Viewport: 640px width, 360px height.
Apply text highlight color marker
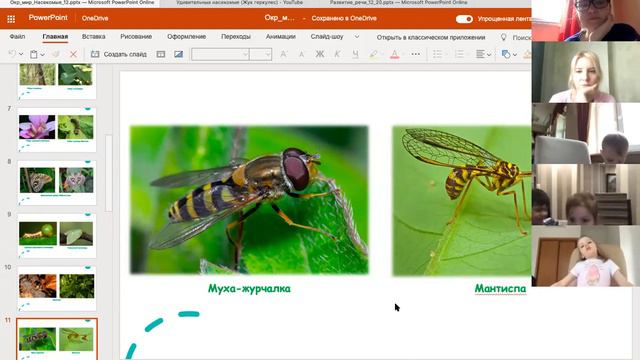pos(373,54)
